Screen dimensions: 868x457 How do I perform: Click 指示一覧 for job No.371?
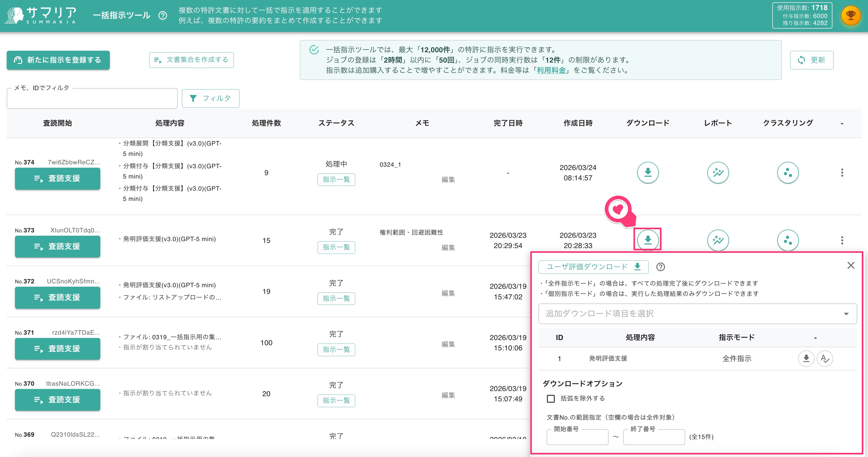336,350
